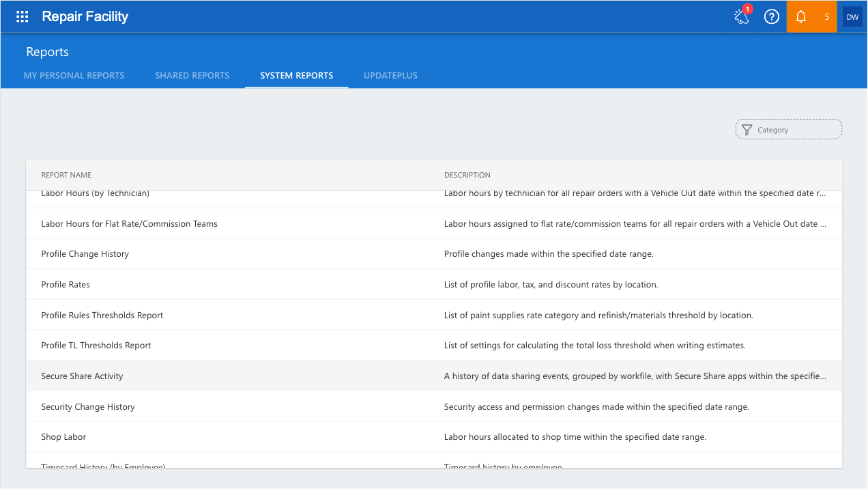Open the Category filter dropdown
868x489 pixels.
coord(789,130)
